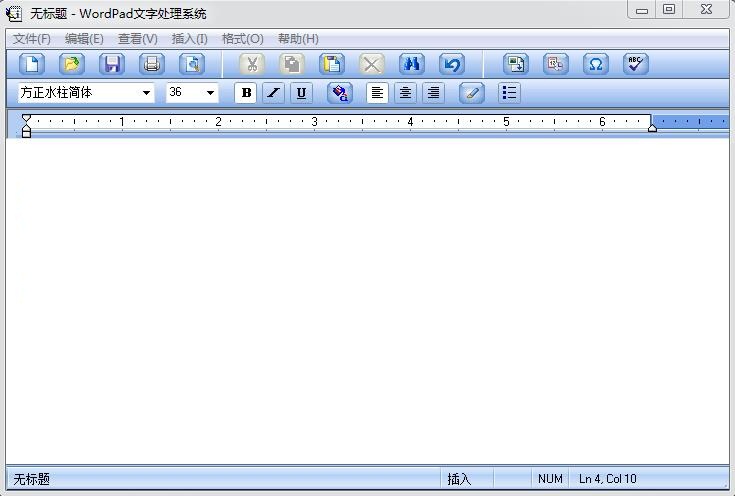Screen dimensions: 735x496
Task: Open font color picker icon
Action: click(x=340, y=92)
